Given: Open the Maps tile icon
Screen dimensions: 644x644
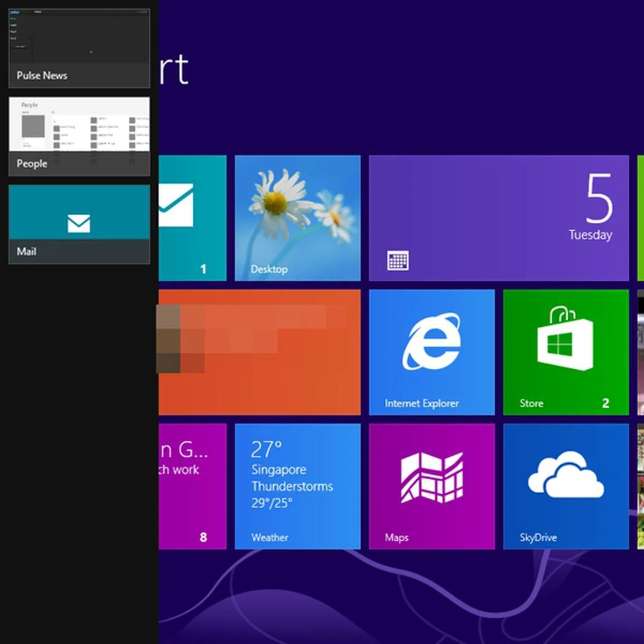Looking at the screenshot, I should coord(431,477).
